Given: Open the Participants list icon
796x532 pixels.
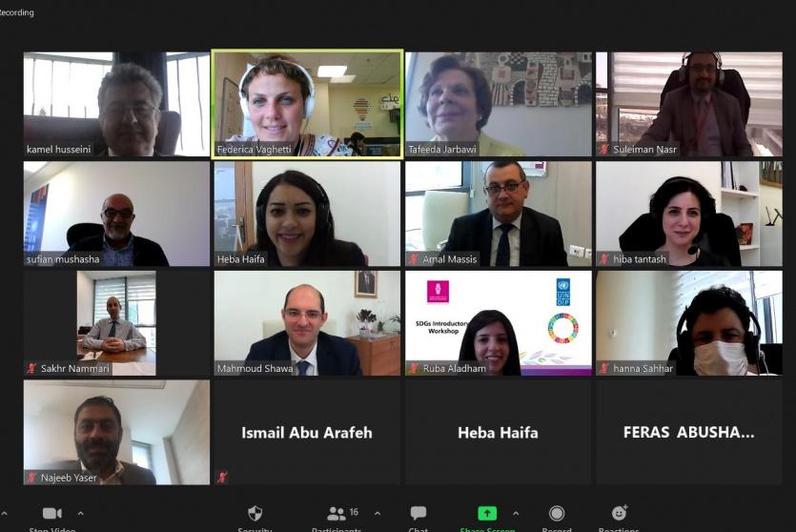Looking at the screenshot, I should (x=337, y=514).
